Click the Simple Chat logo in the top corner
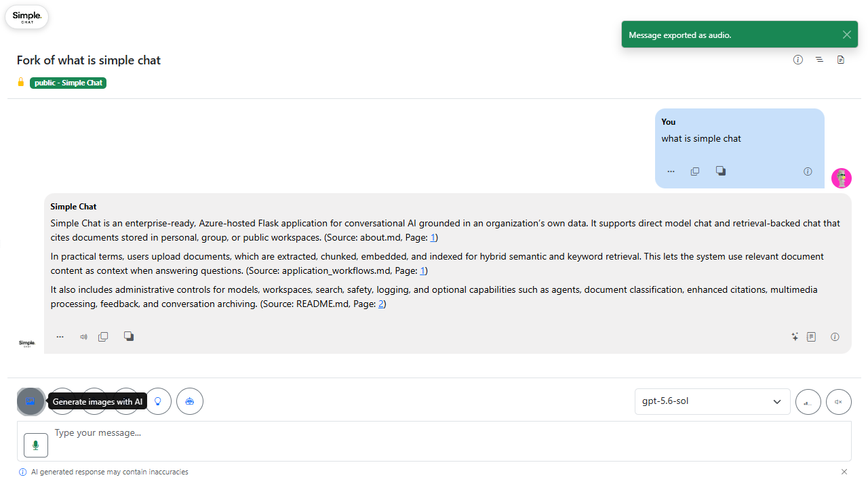Screen dimensions: 868x488 click(27, 17)
